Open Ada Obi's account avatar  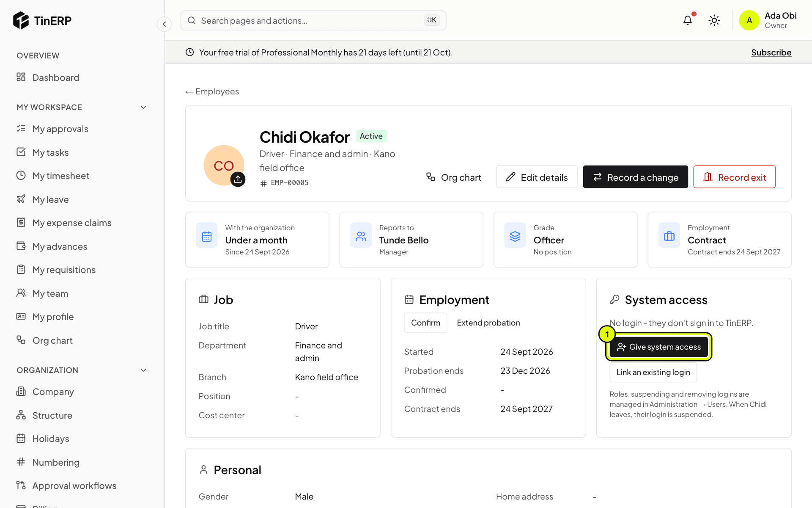[x=749, y=20]
